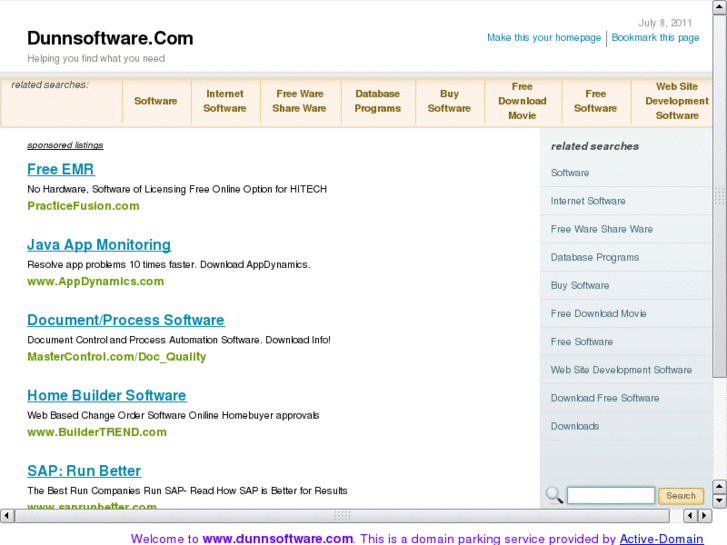Click the Active-Domain link at bottom
This screenshot has height=545, width=727.
pyautogui.click(x=662, y=539)
